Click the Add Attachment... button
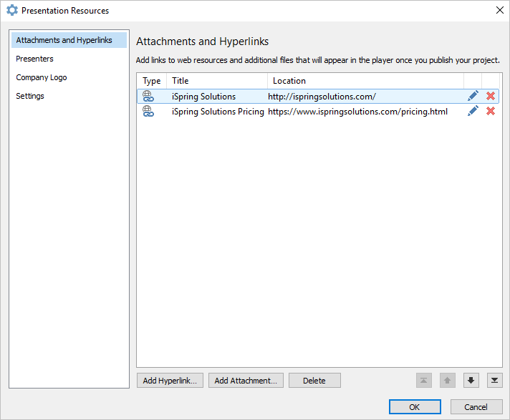 pyautogui.click(x=246, y=381)
